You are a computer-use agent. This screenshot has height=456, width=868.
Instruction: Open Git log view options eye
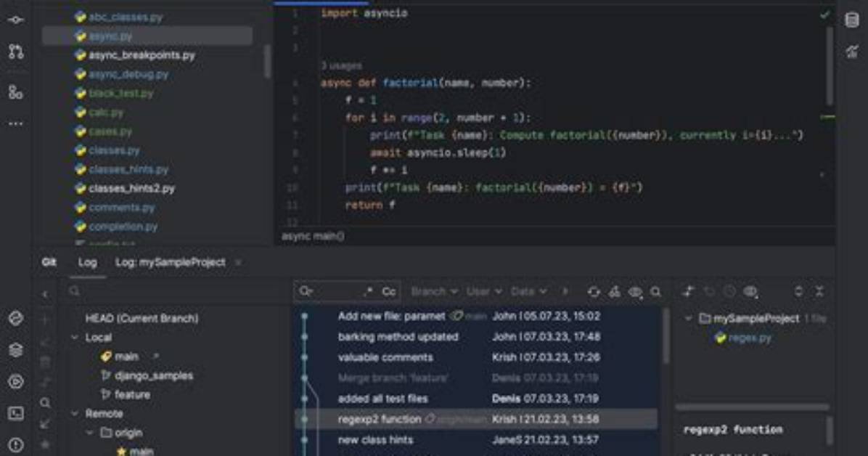(635, 291)
